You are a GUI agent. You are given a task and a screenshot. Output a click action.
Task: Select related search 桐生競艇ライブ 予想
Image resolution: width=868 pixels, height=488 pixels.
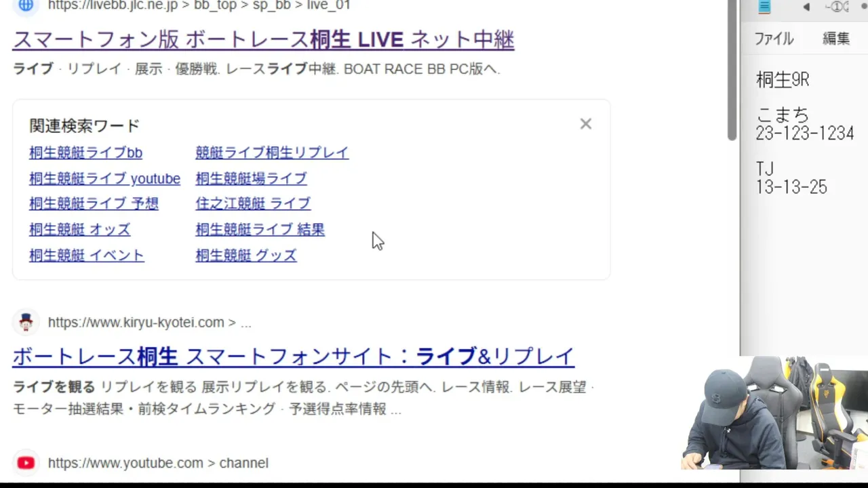[94, 203]
